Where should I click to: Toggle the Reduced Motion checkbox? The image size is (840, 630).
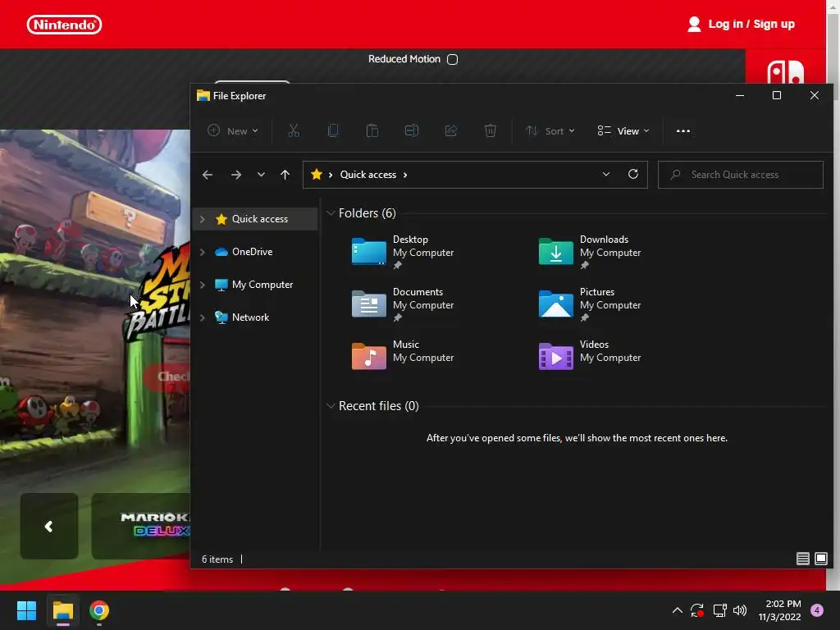(x=453, y=59)
